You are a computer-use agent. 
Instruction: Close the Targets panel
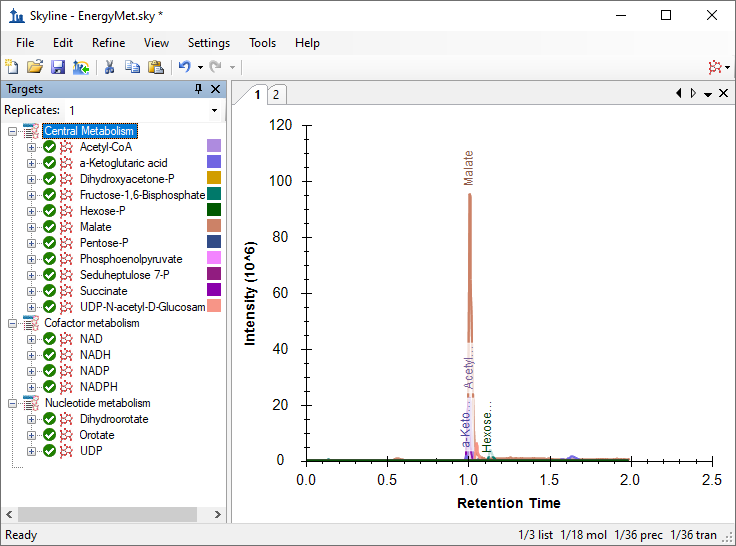pos(215,89)
